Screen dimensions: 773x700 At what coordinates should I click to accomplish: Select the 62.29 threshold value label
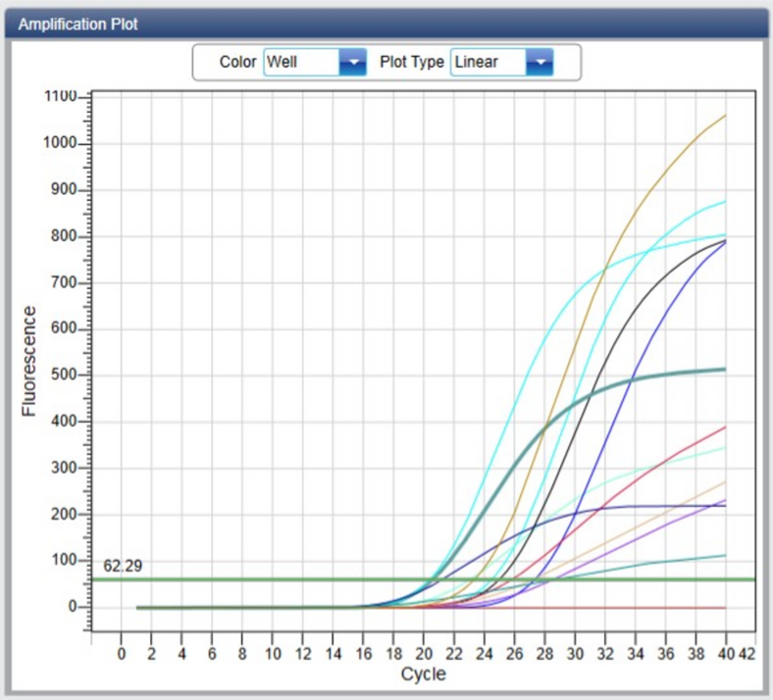[x=124, y=566]
